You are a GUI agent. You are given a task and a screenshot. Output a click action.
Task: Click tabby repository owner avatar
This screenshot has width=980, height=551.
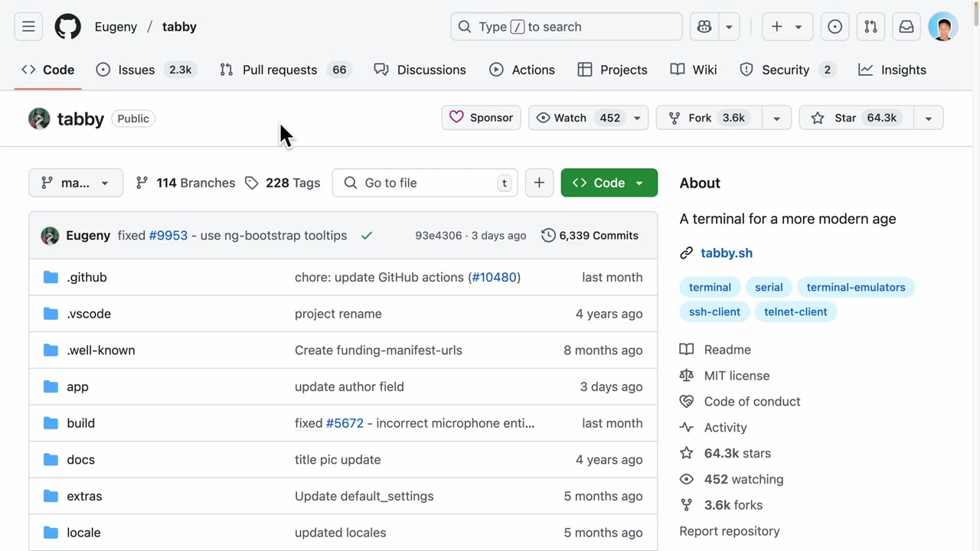(x=39, y=119)
